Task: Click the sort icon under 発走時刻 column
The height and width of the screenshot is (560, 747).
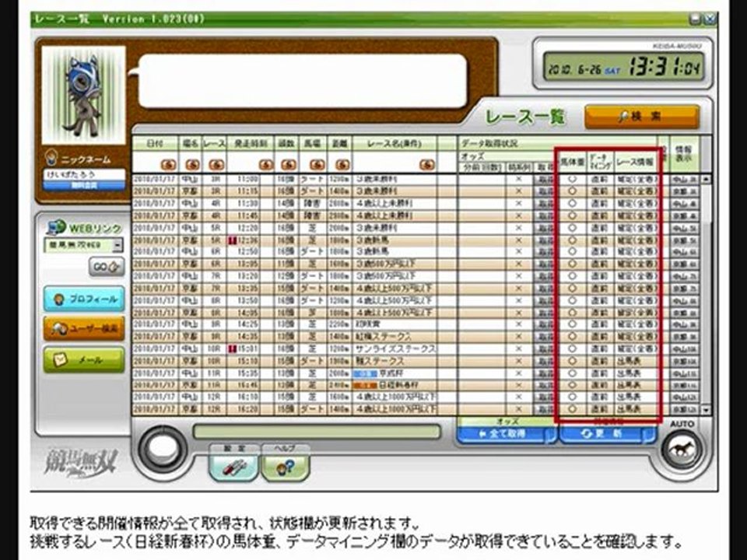Action: (x=266, y=165)
